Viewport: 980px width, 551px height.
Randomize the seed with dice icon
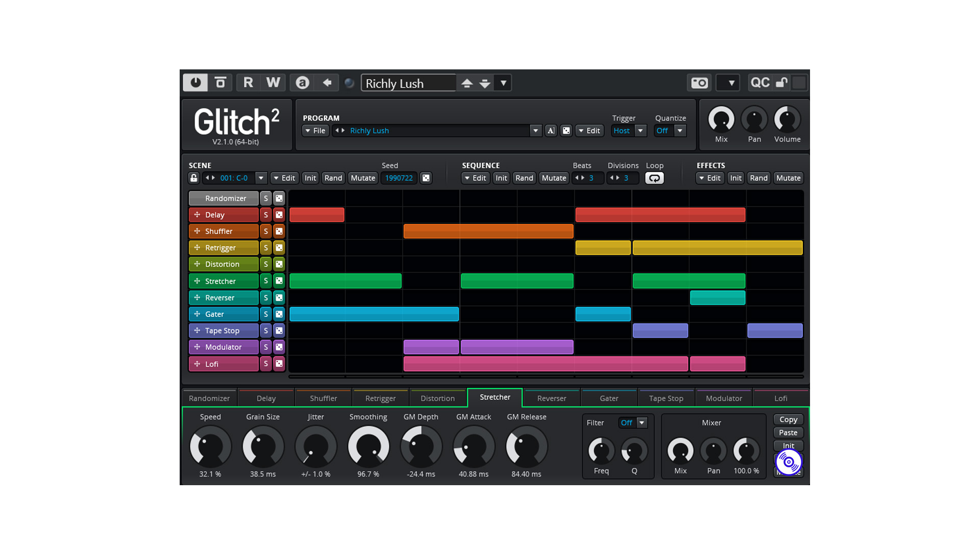coord(426,178)
